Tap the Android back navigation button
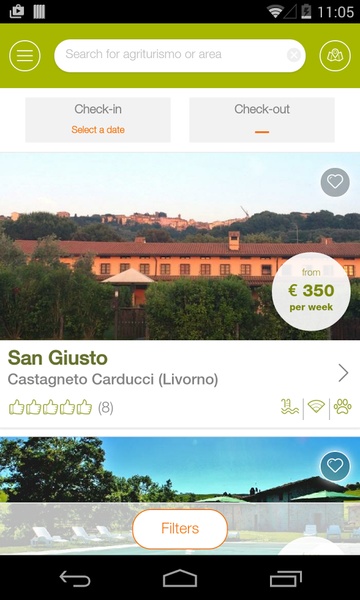This screenshot has height=600, width=360. tap(75, 578)
